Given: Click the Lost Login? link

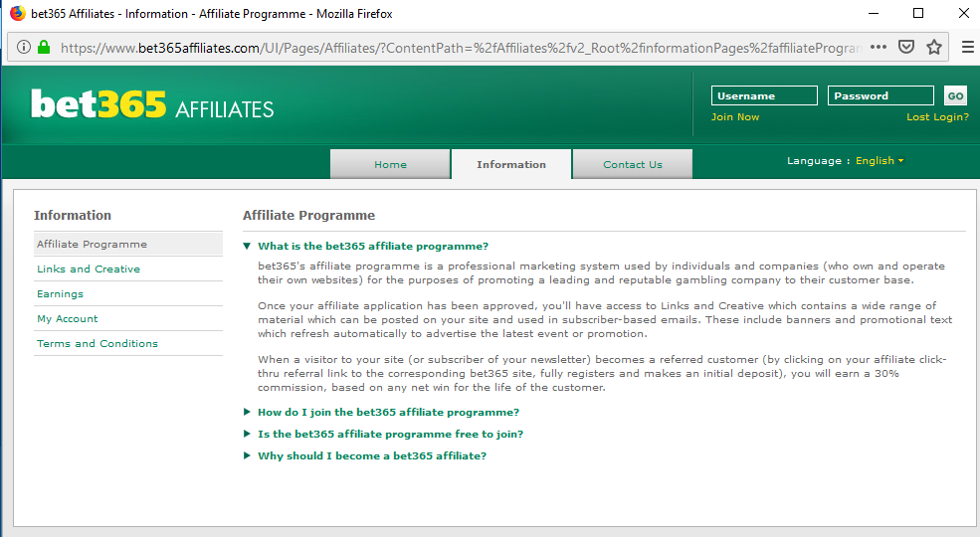Looking at the screenshot, I should click(x=937, y=116).
